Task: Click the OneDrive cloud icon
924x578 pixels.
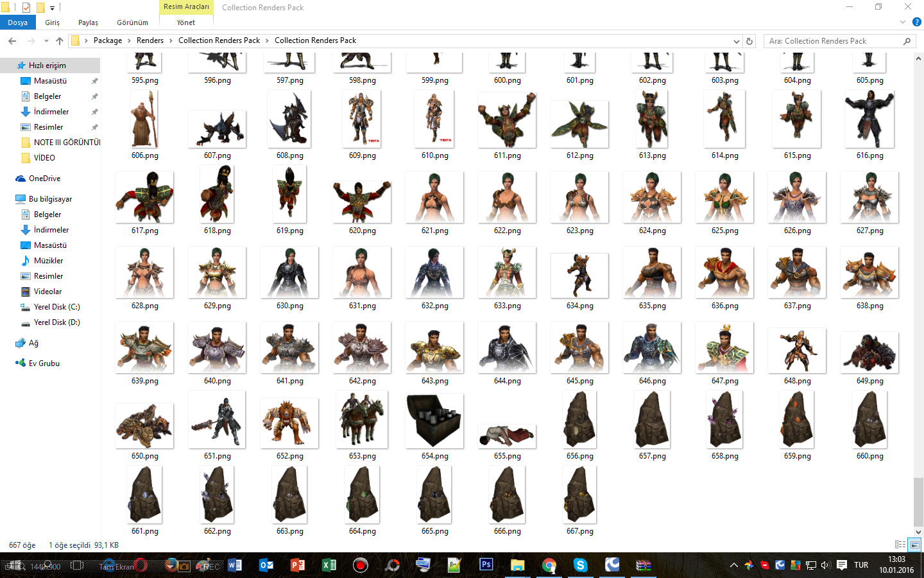Action: [20, 179]
